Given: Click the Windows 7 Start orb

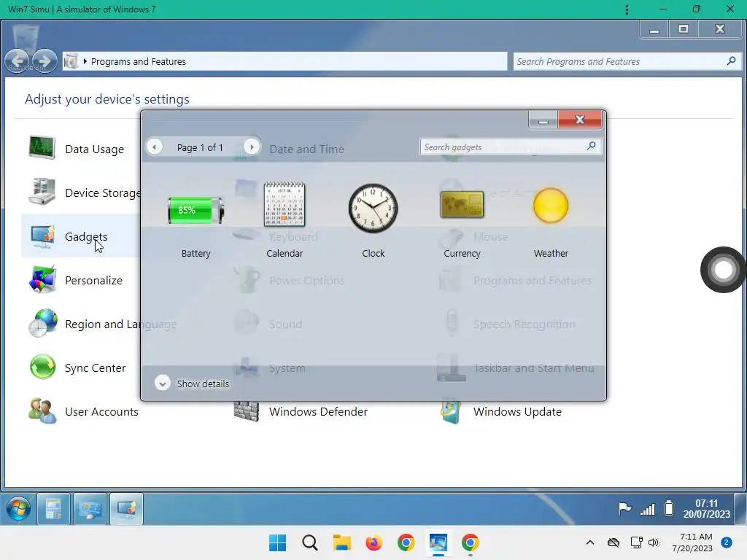Looking at the screenshot, I should (18, 508).
